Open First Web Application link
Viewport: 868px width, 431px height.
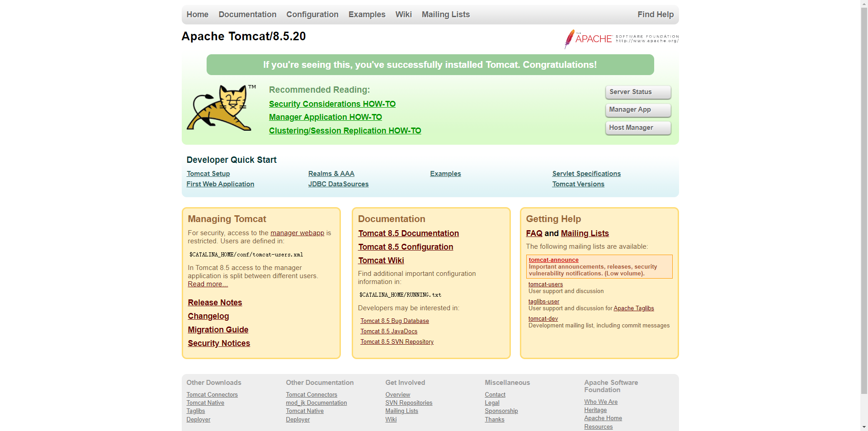click(x=220, y=184)
